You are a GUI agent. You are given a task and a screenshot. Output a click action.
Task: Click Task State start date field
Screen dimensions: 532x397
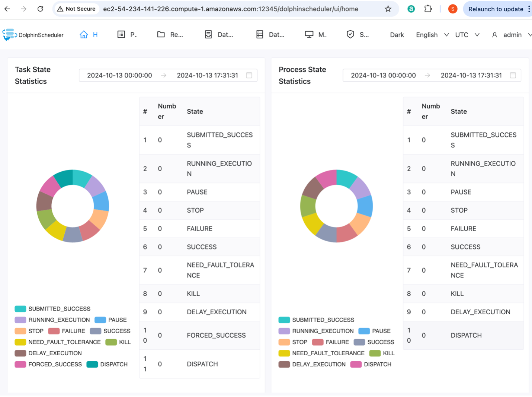coord(119,75)
